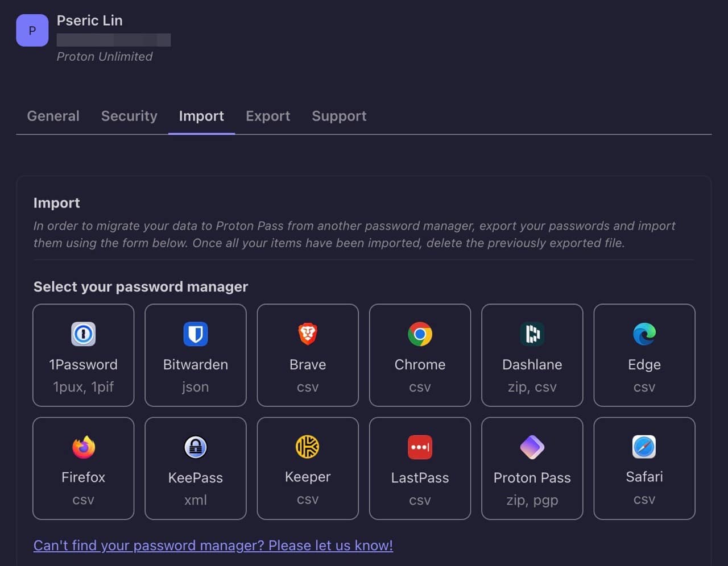The image size is (728, 566).
Task: Pick the Brave lion icon
Action: tap(308, 334)
